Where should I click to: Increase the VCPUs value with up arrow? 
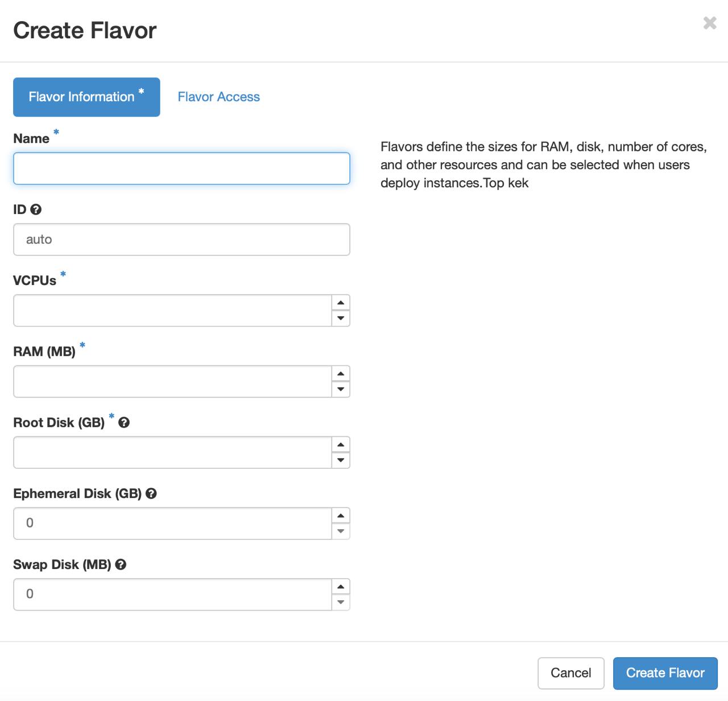340,303
